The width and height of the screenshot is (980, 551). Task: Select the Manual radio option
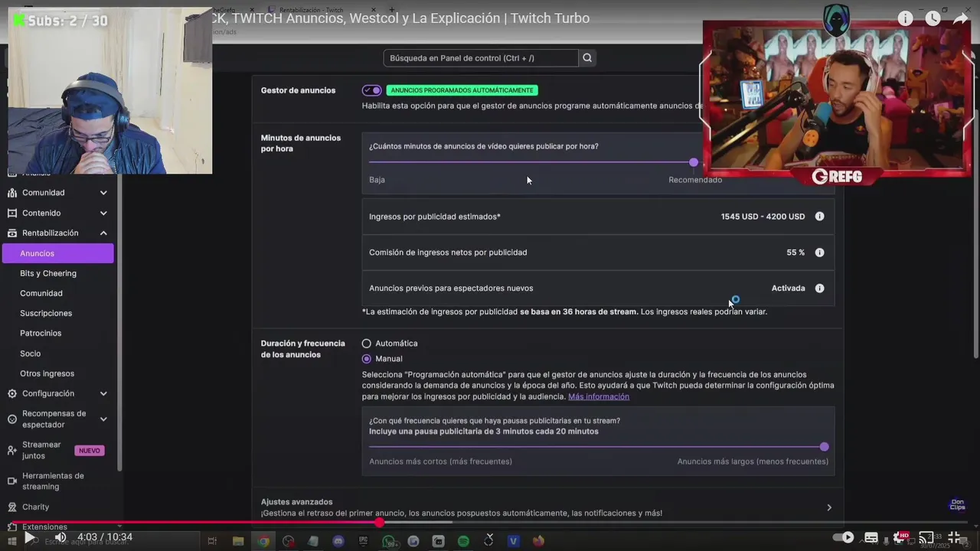366,359
